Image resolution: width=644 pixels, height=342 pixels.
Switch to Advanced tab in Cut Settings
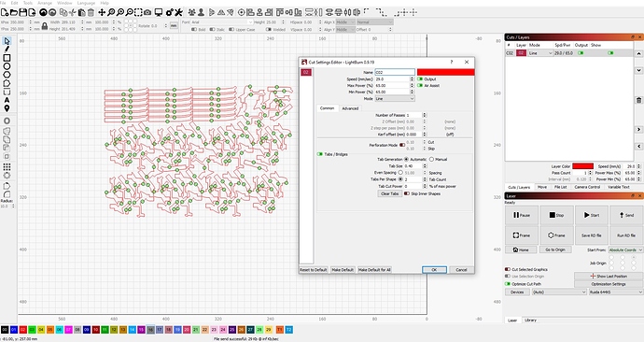pyautogui.click(x=350, y=108)
